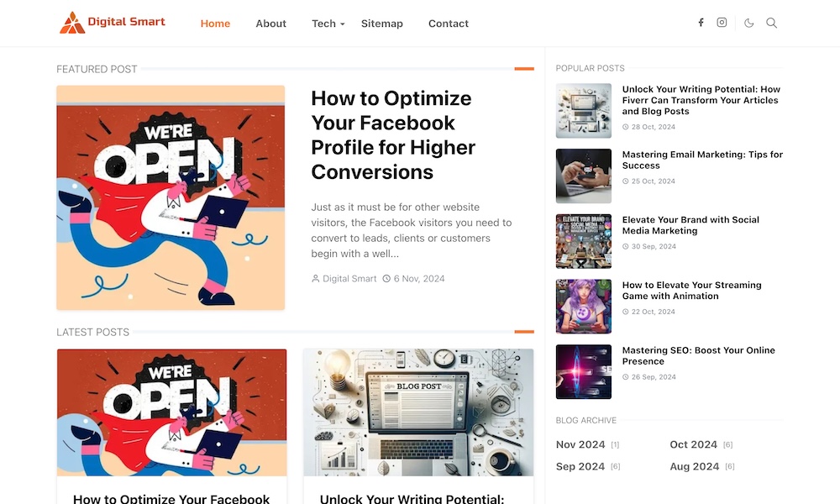Click the Mastering SEO post thumbnail

pyautogui.click(x=584, y=372)
